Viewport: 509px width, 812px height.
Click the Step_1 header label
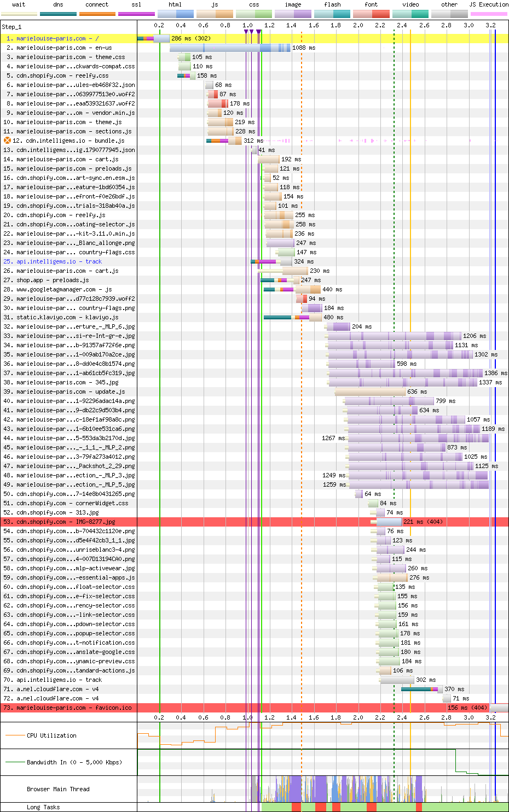pos(11,27)
